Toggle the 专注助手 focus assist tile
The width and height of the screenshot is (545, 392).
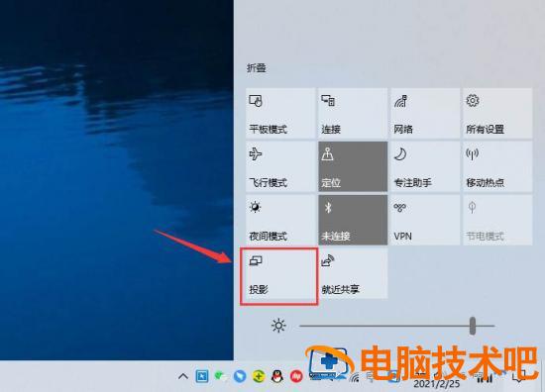tap(425, 166)
